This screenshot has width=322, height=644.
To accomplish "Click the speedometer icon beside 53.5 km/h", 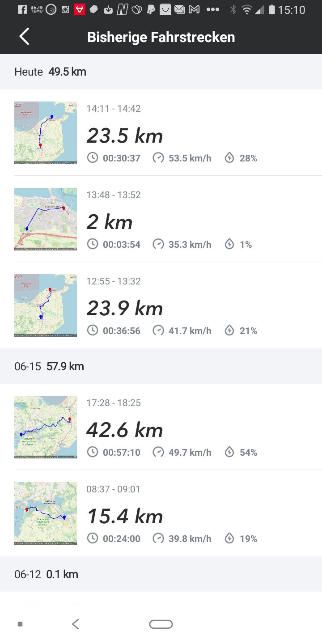I will click(158, 158).
